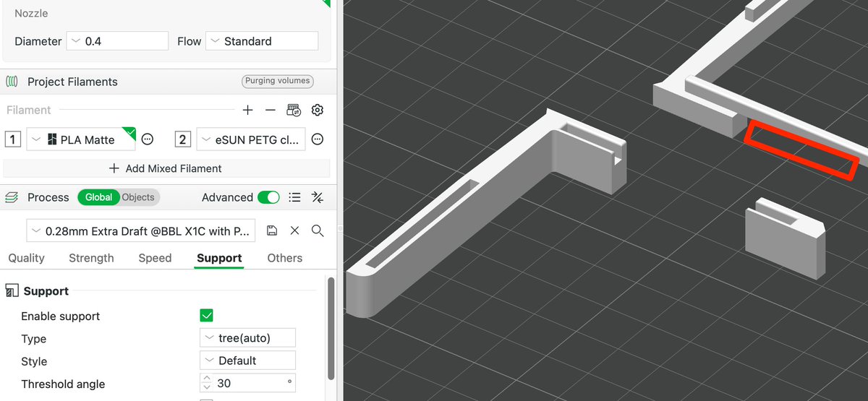Switch to the Strength tab

click(91, 258)
